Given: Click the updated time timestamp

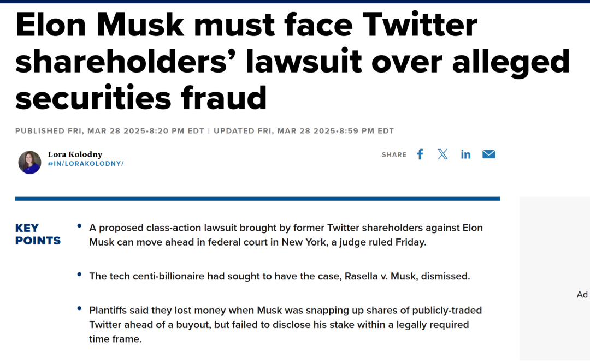Looking at the screenshot, I should click(x=304, y=131).
